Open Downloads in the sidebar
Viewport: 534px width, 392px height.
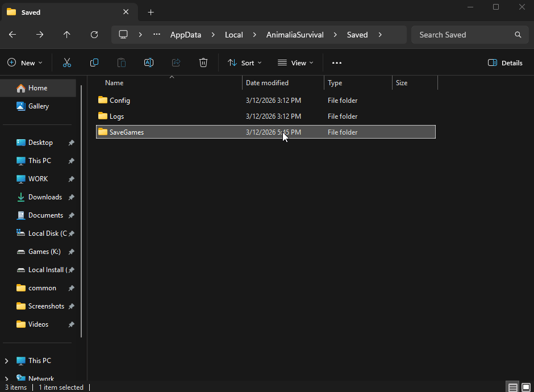[x=45, y=197]
